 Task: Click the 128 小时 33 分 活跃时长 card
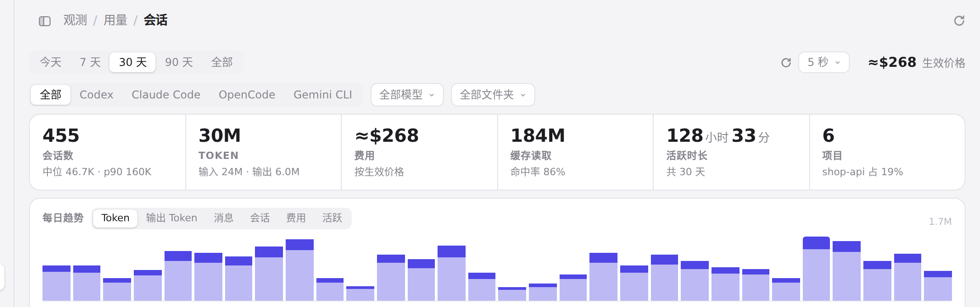pos(731,152)
